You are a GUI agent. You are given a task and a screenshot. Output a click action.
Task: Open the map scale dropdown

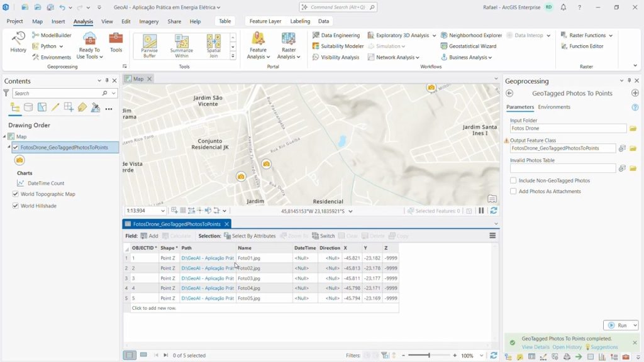163,211
